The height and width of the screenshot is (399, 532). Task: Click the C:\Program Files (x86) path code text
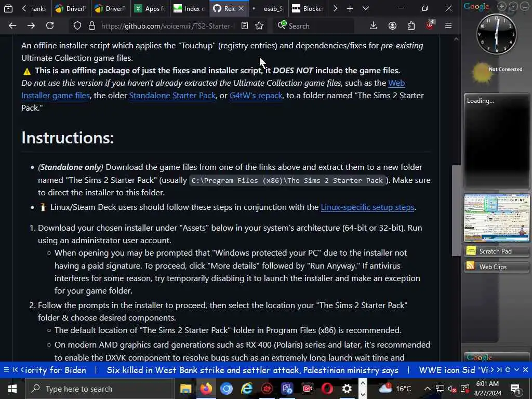tap(287, 180)
